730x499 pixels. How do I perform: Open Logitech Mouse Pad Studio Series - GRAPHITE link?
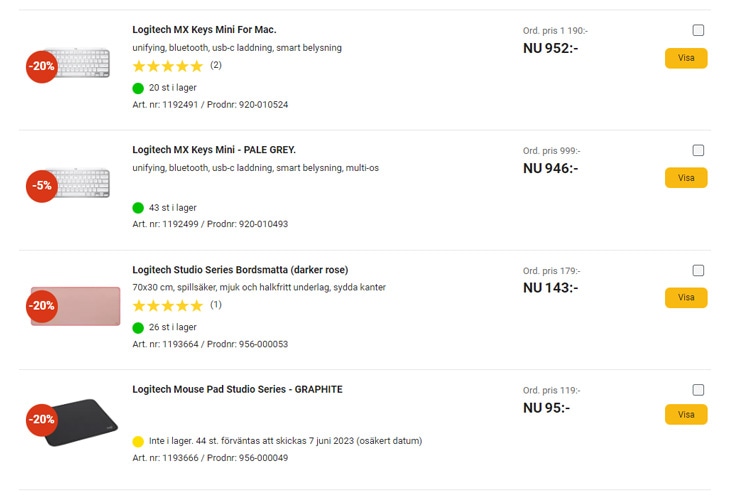click(x=237, y=390)
